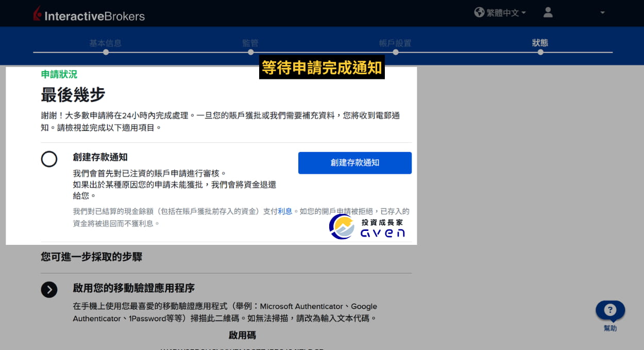Click the 啟用碼 label
The height and width of the screenshot is (350, 644).
(242, 335)
